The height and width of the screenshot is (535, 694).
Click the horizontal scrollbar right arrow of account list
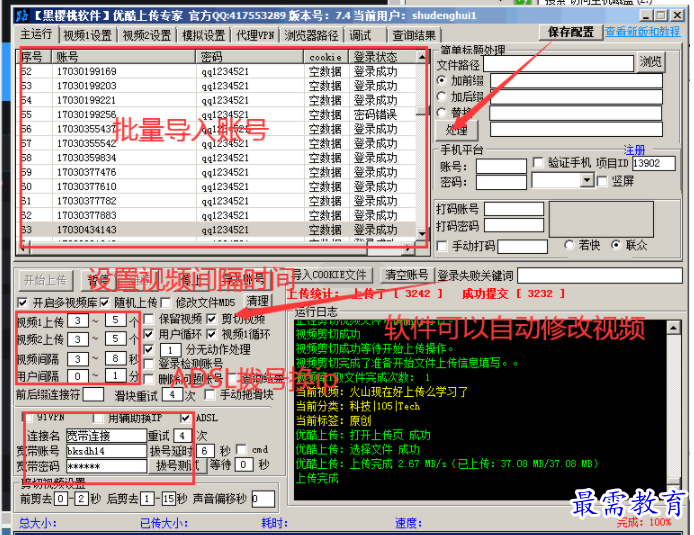tap(408, 249)
